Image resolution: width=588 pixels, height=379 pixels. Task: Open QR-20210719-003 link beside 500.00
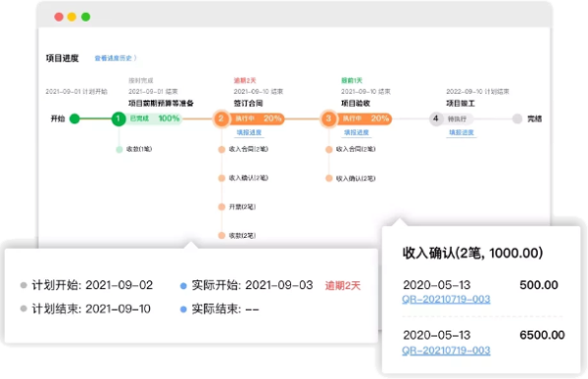pyautogui.click(x=446, y=299)
